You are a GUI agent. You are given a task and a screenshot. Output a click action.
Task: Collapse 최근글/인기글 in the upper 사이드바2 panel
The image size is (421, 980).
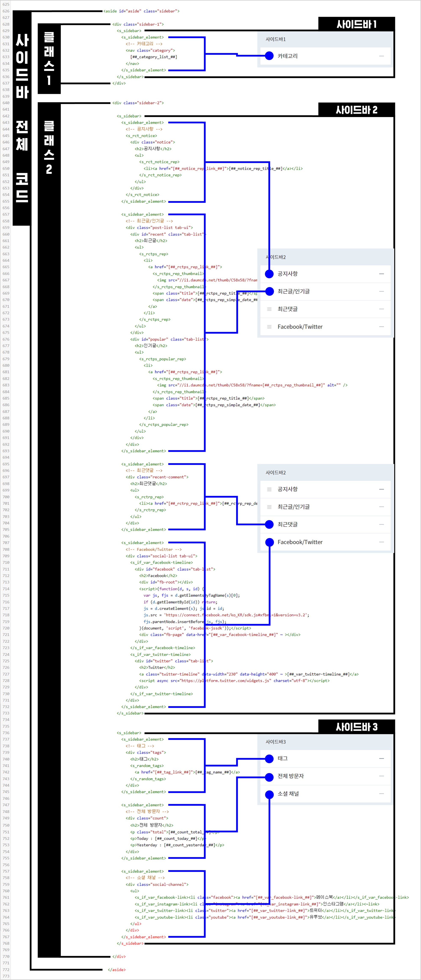click(x=381, y=291)
